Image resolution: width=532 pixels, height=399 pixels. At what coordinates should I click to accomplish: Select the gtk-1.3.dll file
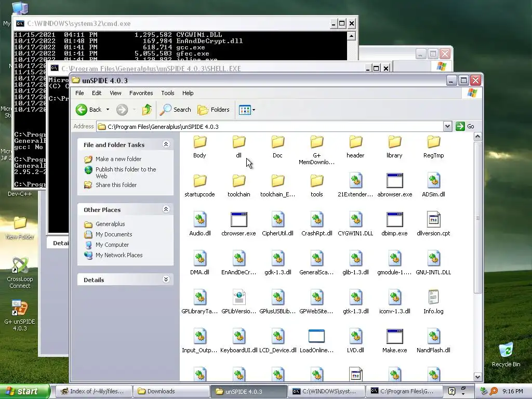(355, 303)
